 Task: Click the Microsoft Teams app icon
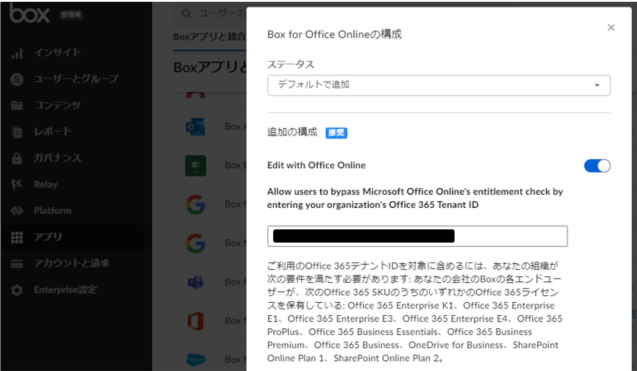195,282
